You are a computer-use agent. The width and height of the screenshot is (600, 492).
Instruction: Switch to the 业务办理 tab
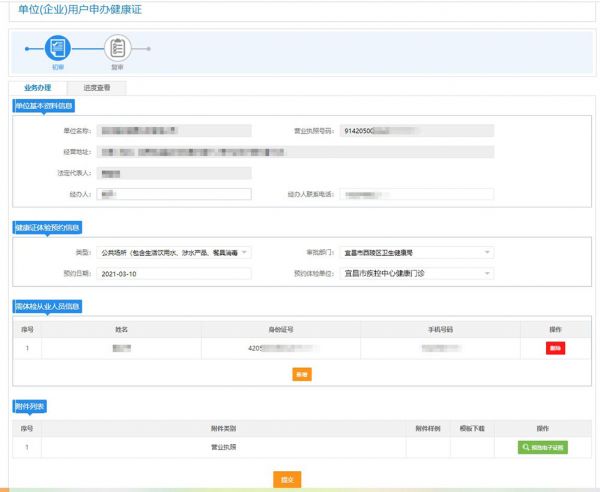click(x=38, y=87)
